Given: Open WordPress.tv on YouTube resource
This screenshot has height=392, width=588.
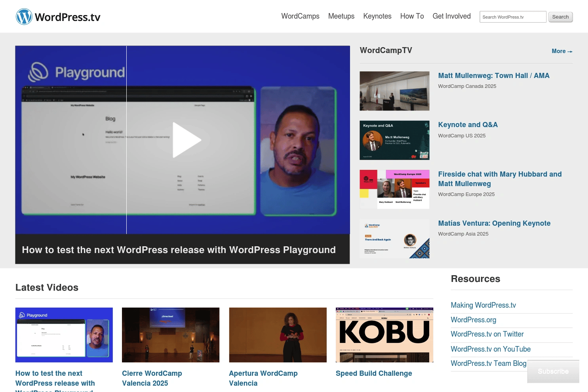Looking at the screenshot, I should tap(490, 349).
